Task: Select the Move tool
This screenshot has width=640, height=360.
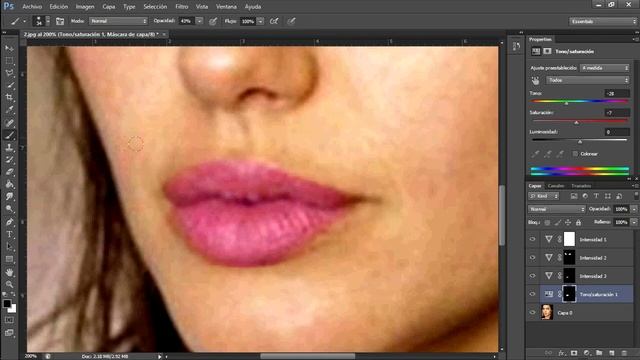Action: tap(9, 49)
